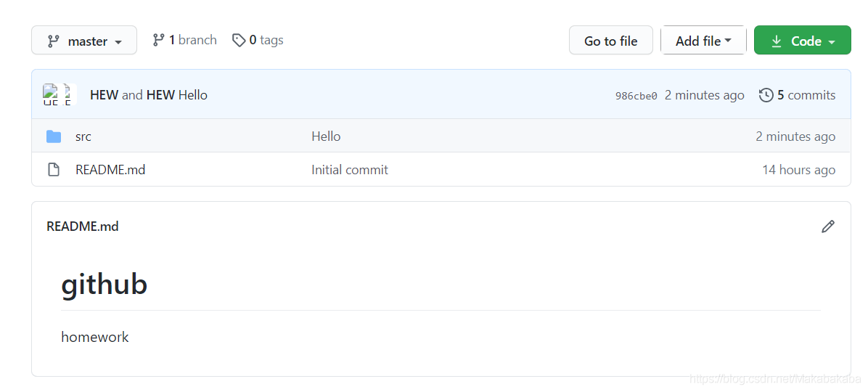Click the blue folder icon for src
The image size is (868, 392).
(x=54, y=136)
